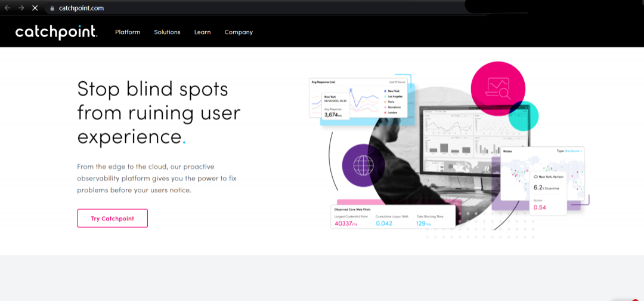Open the Company menu

pyautogui.click(x=239, y=32)
